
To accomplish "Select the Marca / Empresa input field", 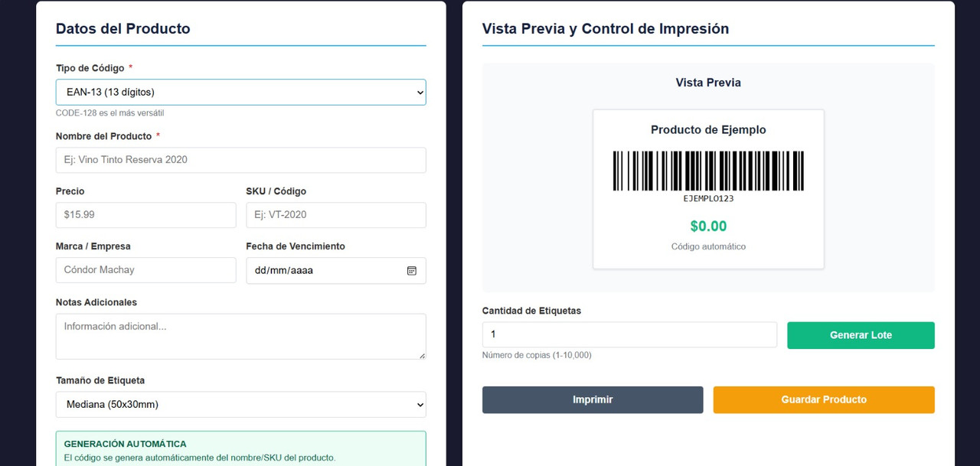I will pyautogui.click(x=145, y=270).
